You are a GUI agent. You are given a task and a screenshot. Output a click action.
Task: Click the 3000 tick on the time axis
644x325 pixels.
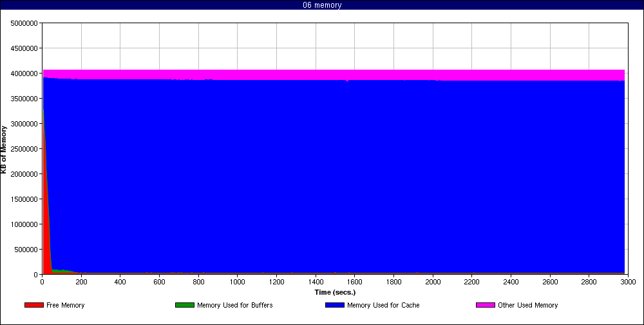pos(628,282)
